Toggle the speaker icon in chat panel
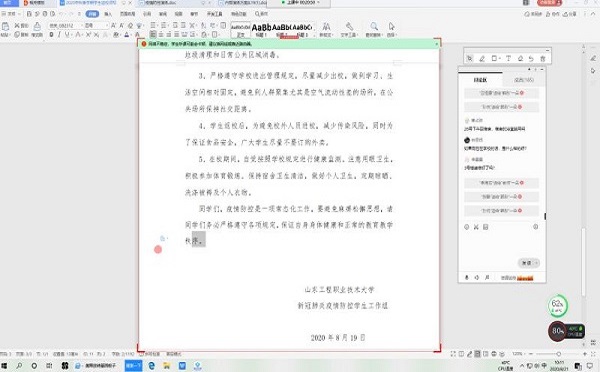Viewport: 600px width, 372px height. tap(476, 277)
